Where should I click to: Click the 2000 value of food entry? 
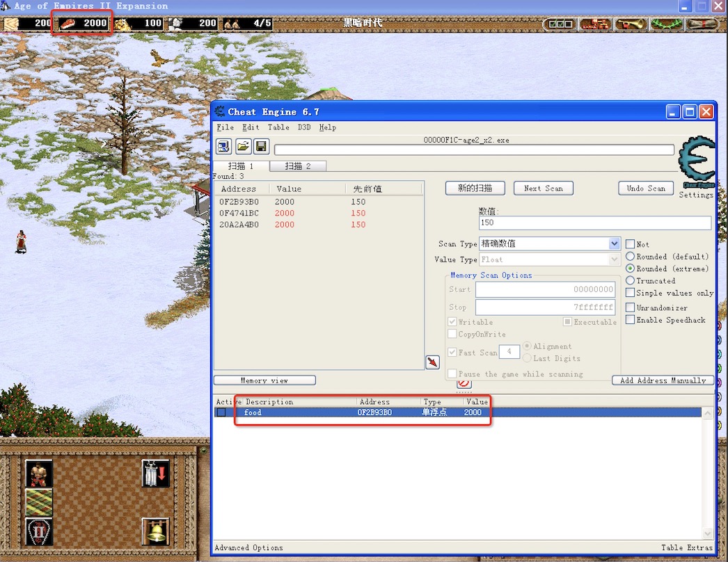coord(473,412)
